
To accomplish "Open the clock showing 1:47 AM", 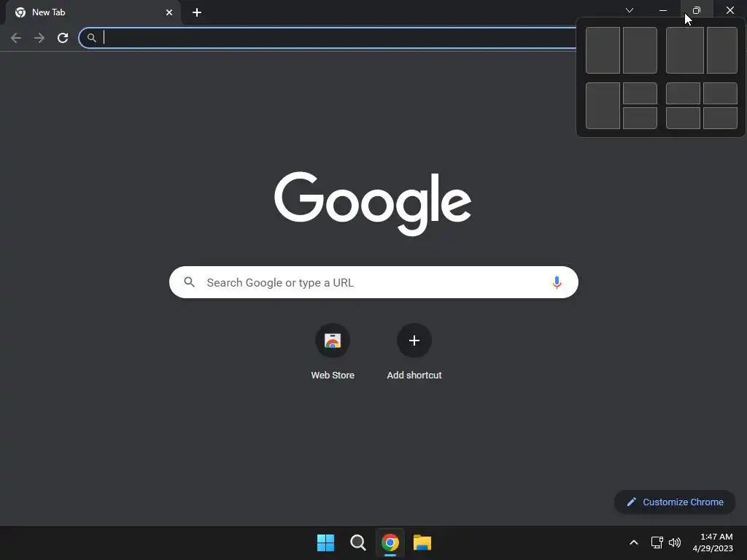I will (713, 542).
